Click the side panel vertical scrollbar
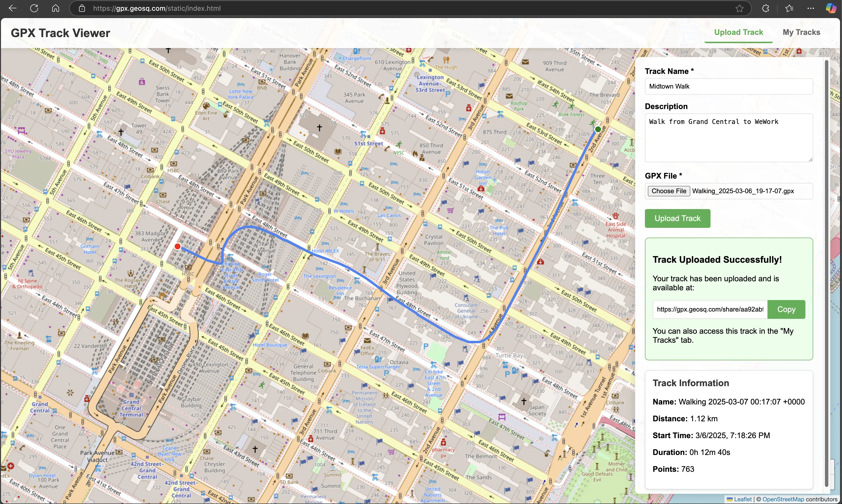842x504 pixels. click(x=826, y=273)
